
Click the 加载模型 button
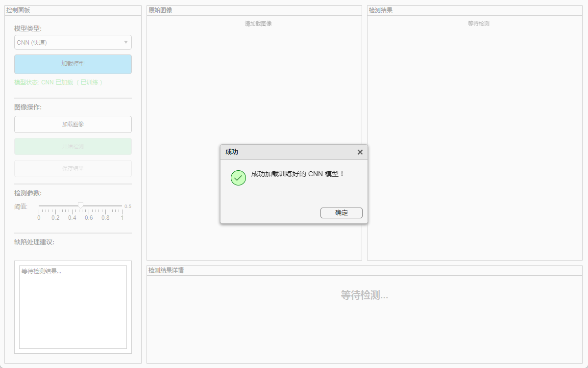click(73, 64)
